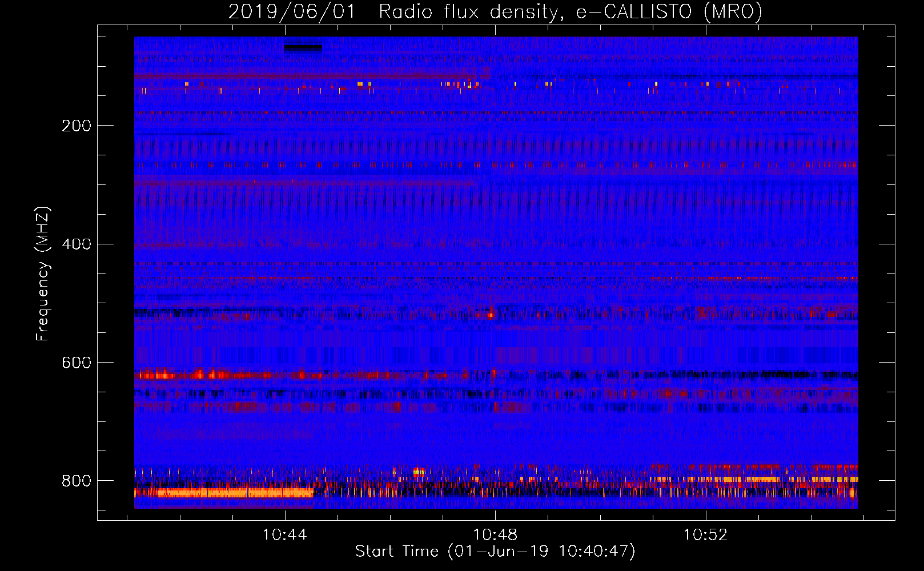The image size is (924, 571).
Task: Click the 10:52 time tick label
Action: (x=706, y=534)
